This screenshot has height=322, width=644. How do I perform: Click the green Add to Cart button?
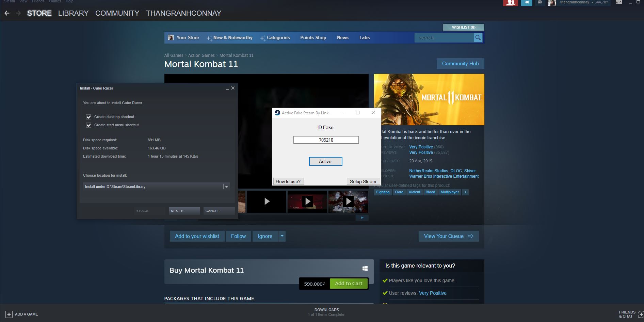(x=348, y=284)
